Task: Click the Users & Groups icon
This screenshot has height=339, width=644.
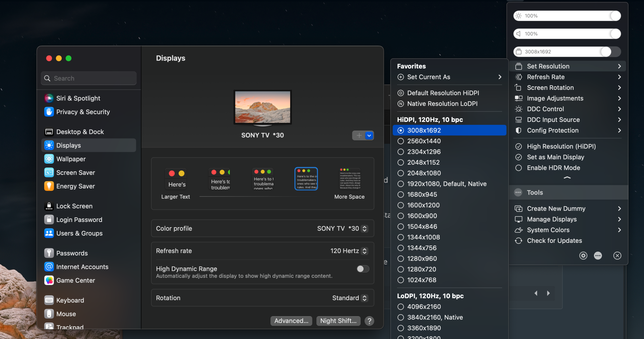Action: tap(49, 233)
